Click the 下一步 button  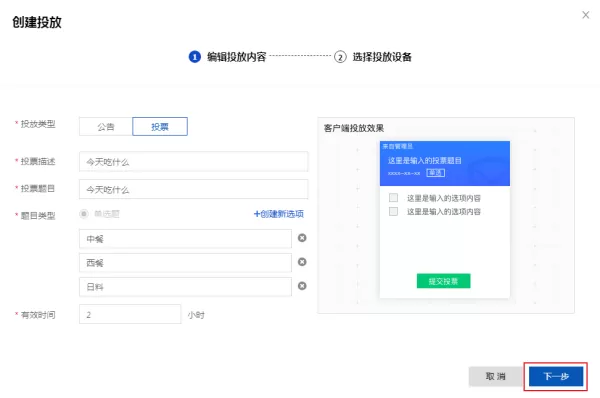tap(556, 377)
